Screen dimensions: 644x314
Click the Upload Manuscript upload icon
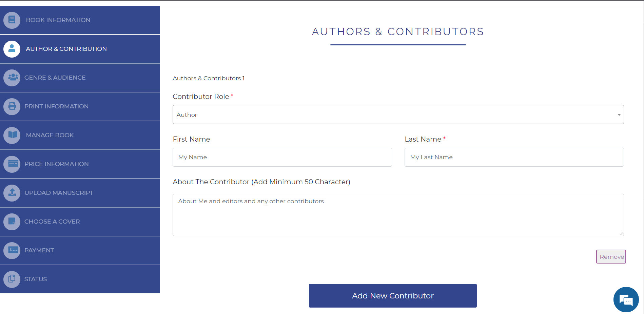tap(12, 193)
